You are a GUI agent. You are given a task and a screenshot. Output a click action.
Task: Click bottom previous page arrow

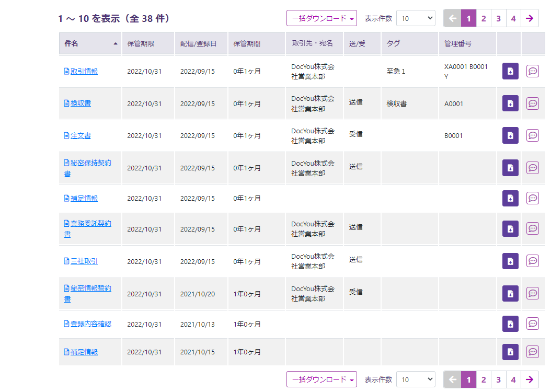coord(452,379)
